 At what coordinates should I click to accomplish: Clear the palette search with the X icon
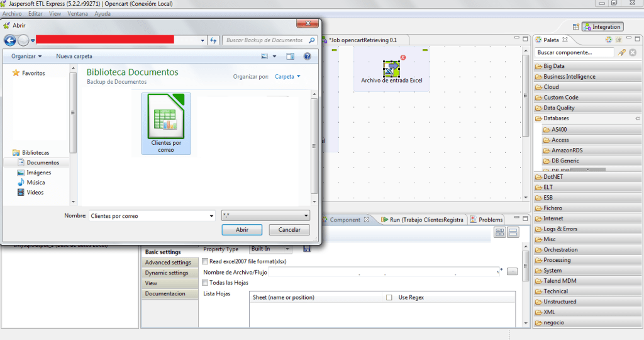633,53
